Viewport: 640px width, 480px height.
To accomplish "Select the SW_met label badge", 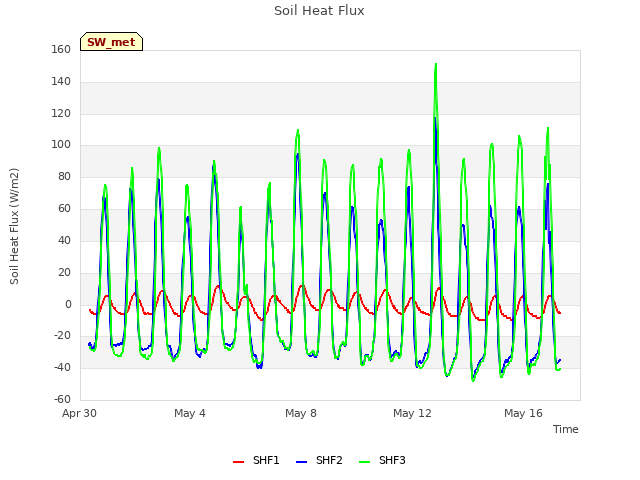I will click(111, 42).
